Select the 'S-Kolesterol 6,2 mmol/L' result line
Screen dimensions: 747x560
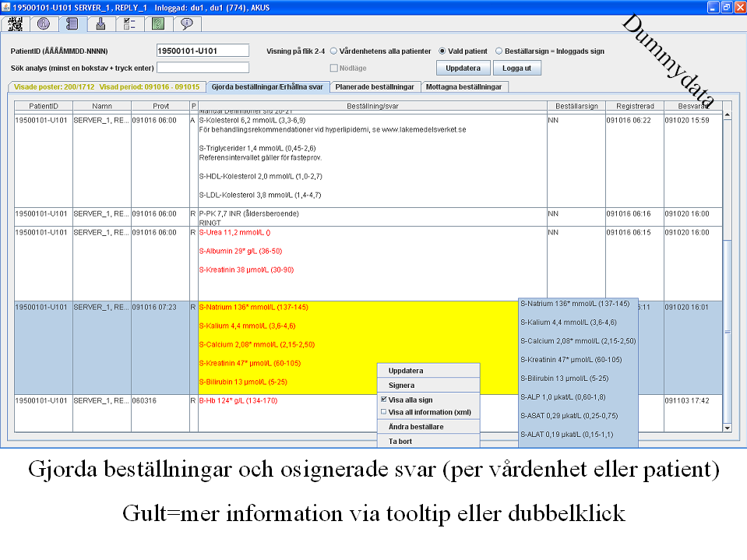click(x=252, y=120)
